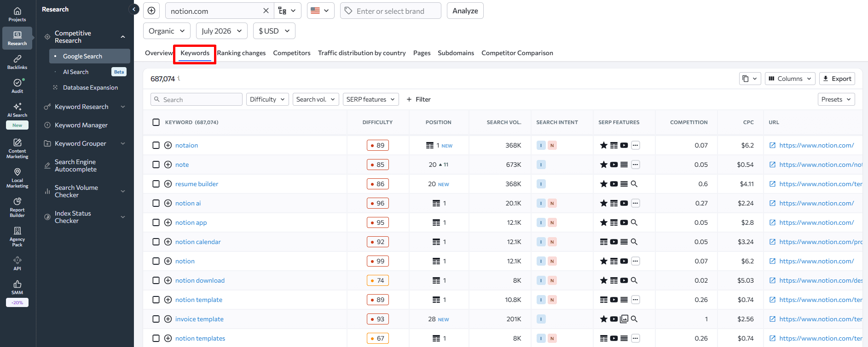The width and height of the screenshot is (868, 347).
Task: Show more SERP features for 'notaion'
Action: tap(635, 145)
